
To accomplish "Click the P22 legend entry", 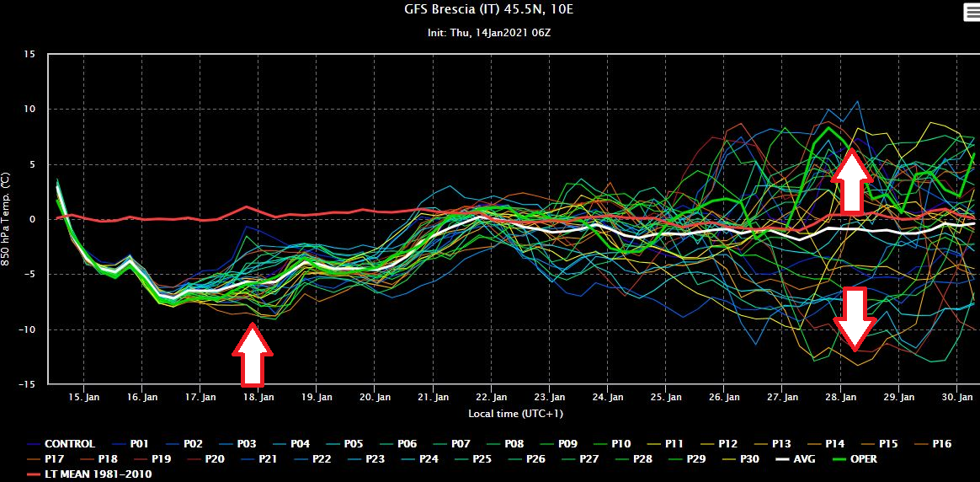I will (x=312, y=459).
